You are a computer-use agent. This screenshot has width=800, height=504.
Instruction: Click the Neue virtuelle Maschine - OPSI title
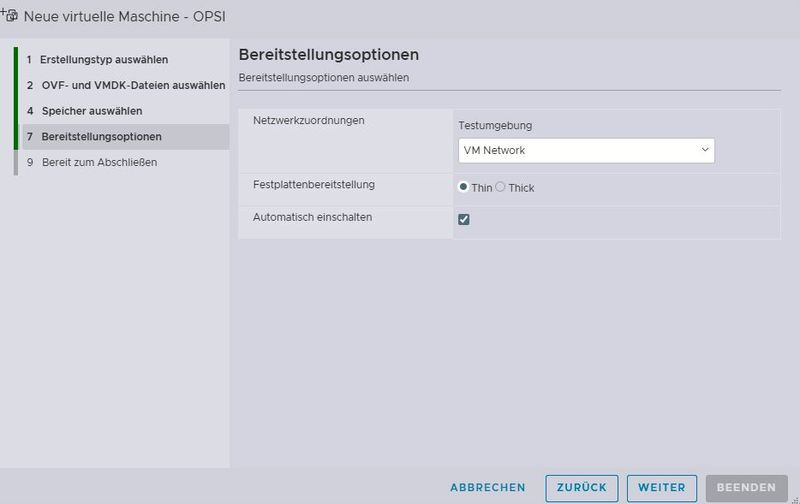[x=124, y=16]
